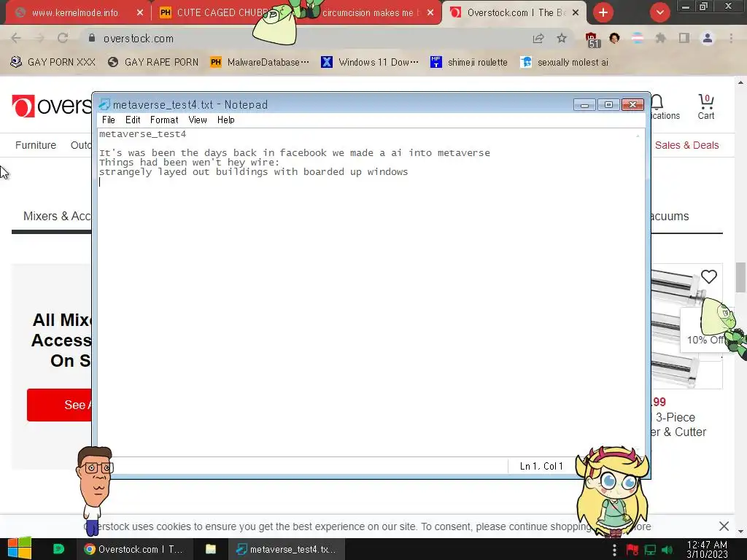Open Notepad Format menu
The image size is (747, 560).
click(164, 120)
